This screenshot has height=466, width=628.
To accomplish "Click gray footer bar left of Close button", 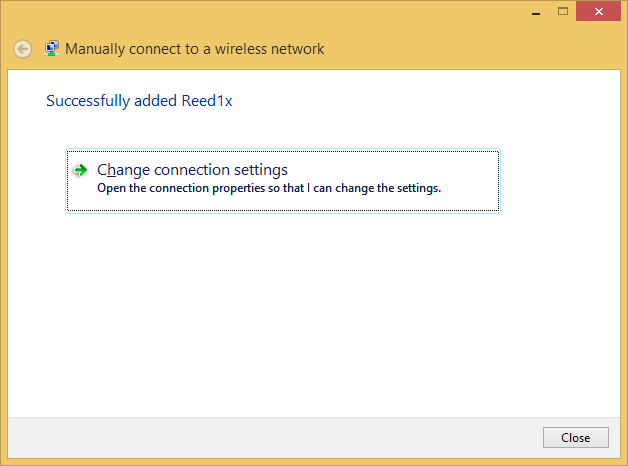I will tap(270, 437).
